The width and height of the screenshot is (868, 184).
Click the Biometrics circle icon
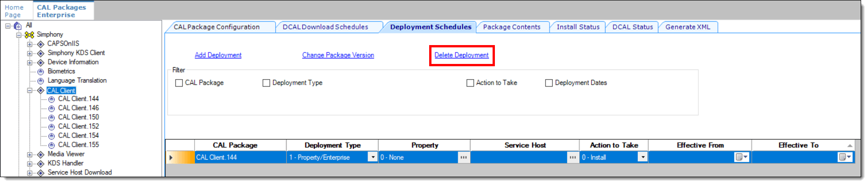click(x=40, y=72)
